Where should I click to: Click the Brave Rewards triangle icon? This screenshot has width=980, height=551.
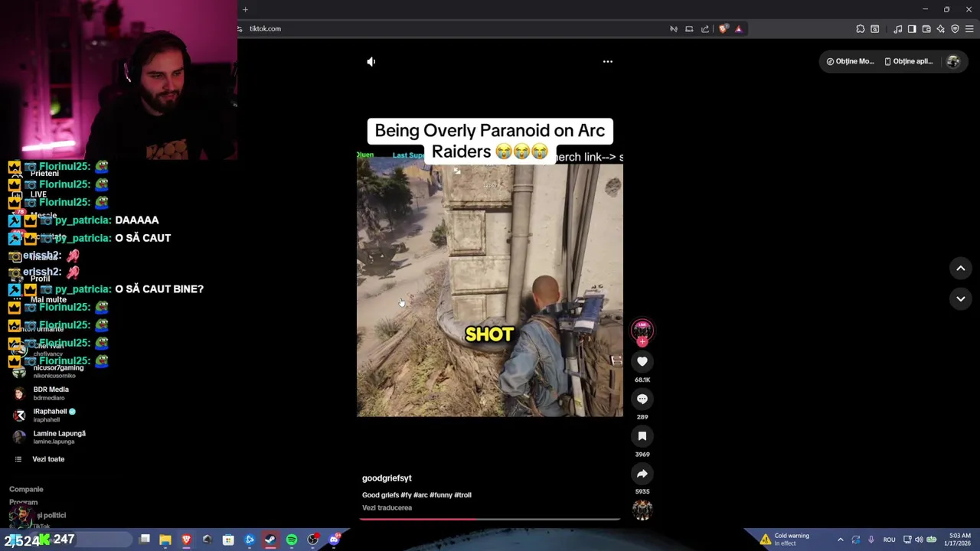(x=739, y=29)
